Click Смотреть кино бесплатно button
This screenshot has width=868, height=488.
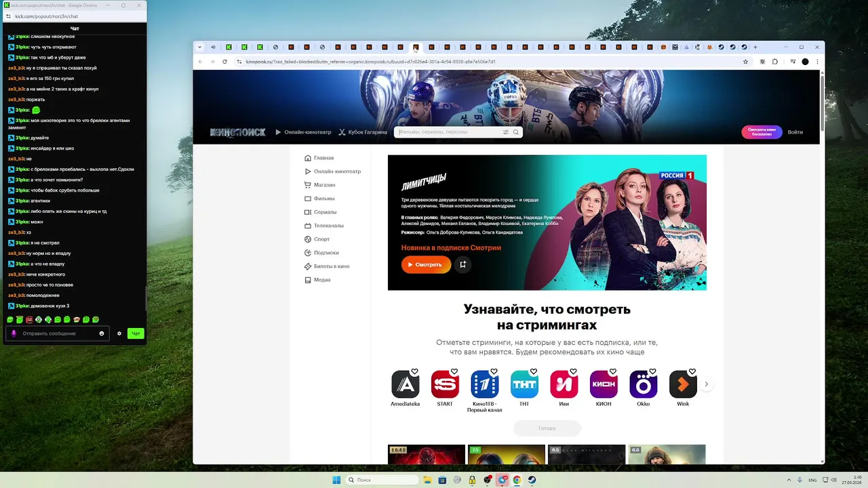point(762,132)
